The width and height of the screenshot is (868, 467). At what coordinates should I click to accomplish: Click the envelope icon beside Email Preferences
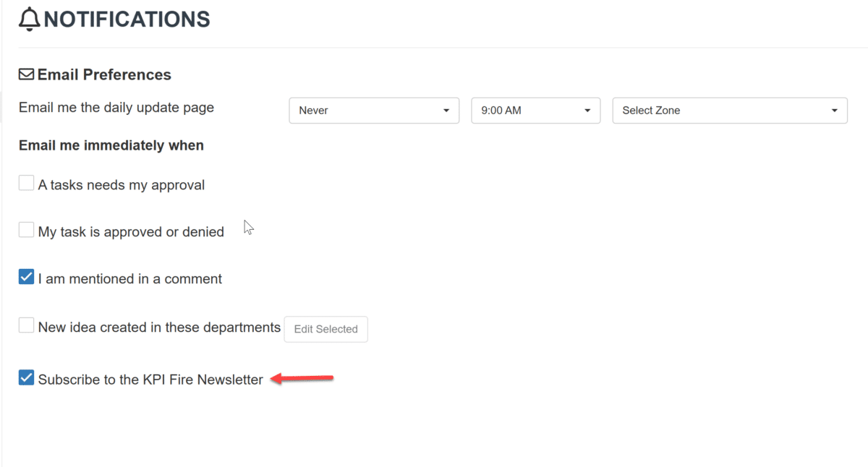click(x=26, y=74)
